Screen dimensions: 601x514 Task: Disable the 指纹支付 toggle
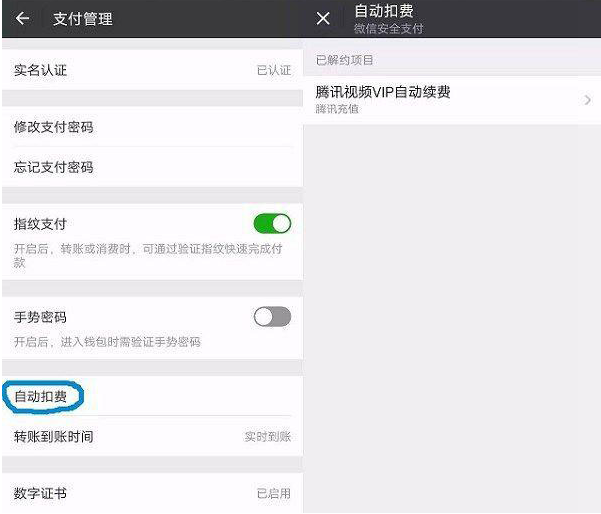(272, 223)
